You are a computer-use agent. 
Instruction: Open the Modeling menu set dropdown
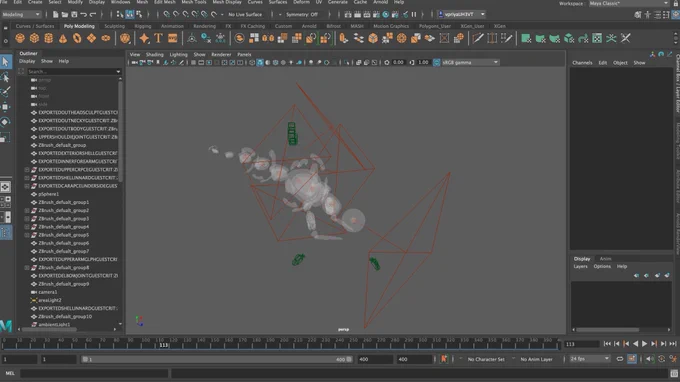21,14
